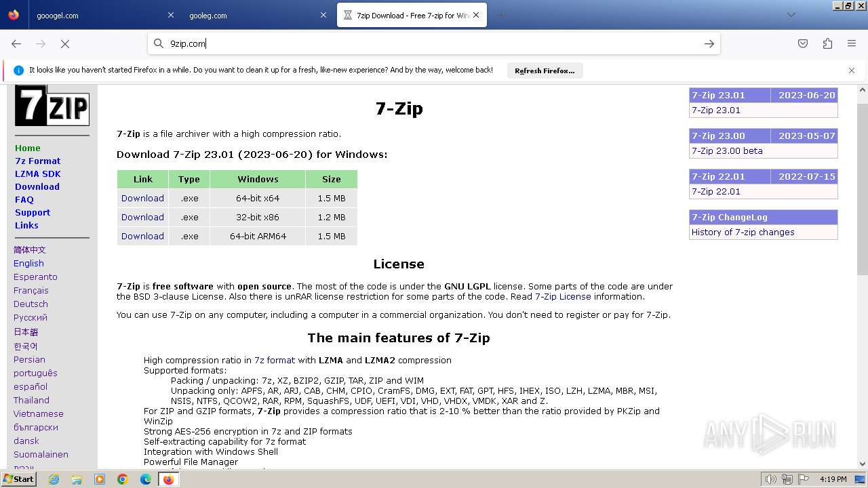Stop page loading with the X button

pos(65,43)
